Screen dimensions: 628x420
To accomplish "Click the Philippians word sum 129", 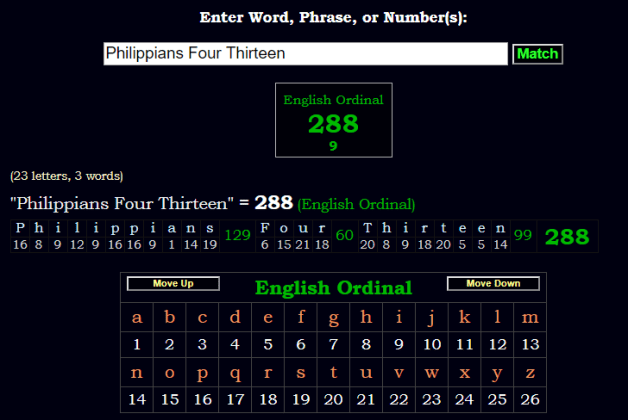I will [x=238, y=236].
